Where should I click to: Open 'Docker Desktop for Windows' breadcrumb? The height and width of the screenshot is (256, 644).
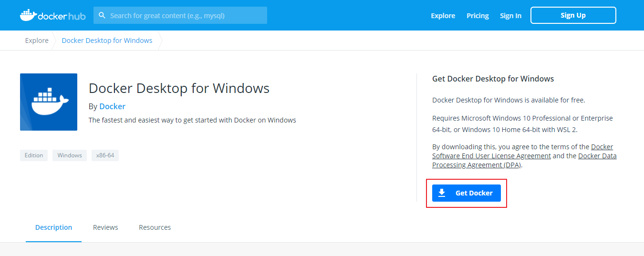tap(107, 41)
